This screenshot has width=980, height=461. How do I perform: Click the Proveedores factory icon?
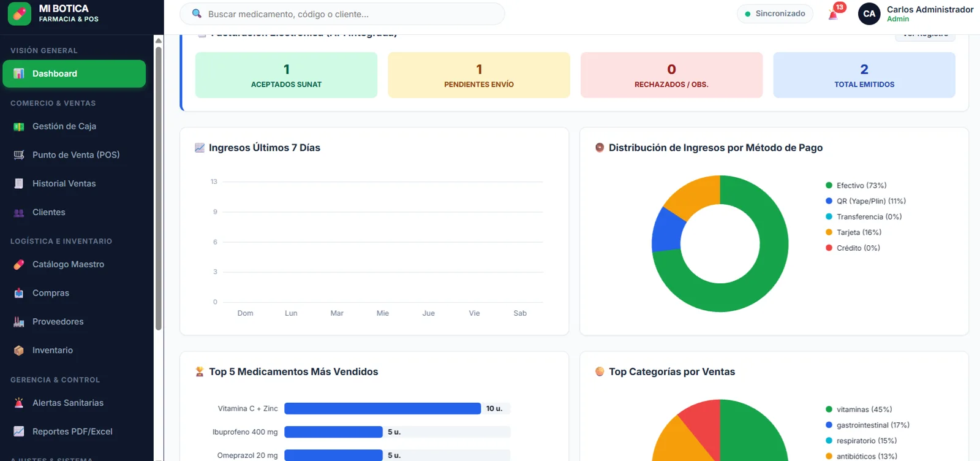tap(19, 322)
